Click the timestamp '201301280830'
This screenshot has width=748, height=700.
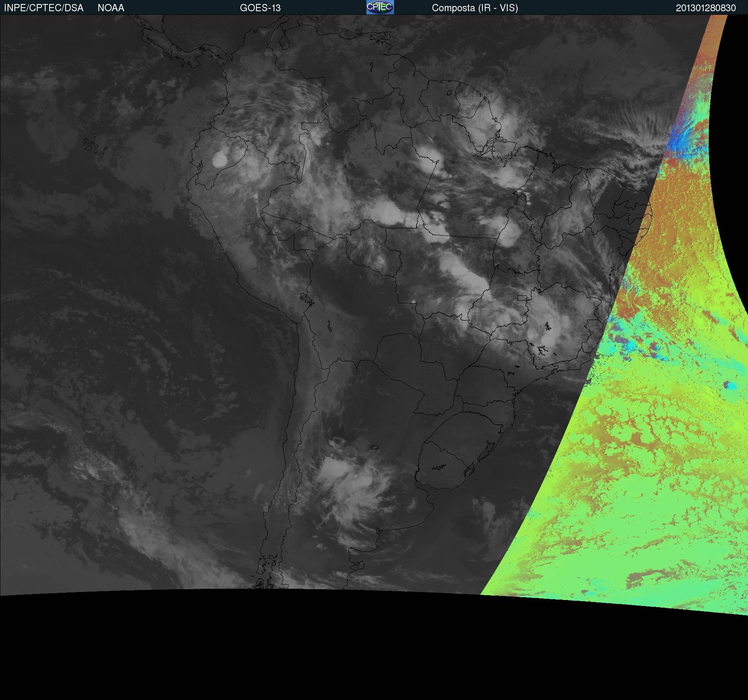tap(706, 8)
